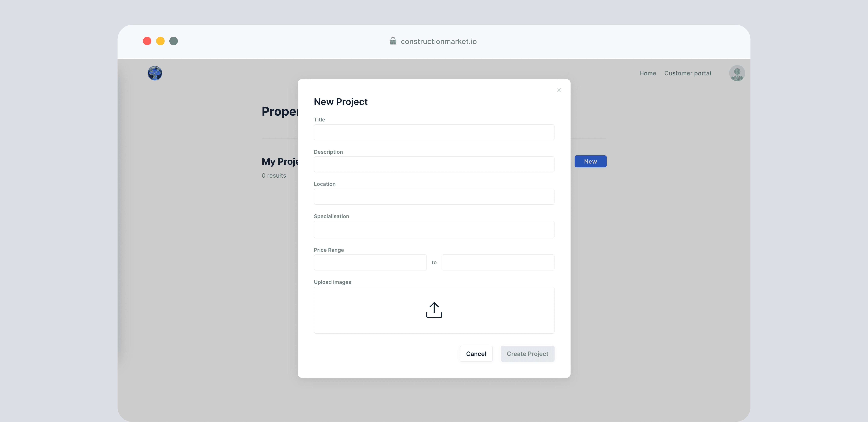Focus the maximum Price Range field
The height and width of the screenshot is (422, 868).
[x=498, y=262]
